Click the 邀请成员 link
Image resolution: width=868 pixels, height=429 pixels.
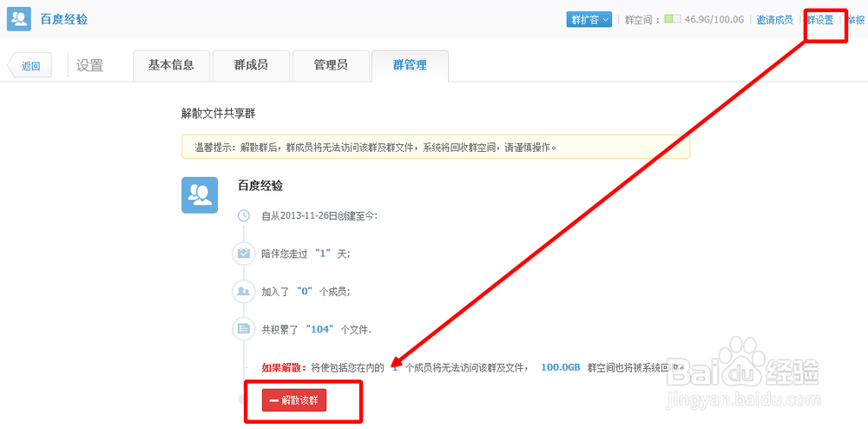pos(774,19)
